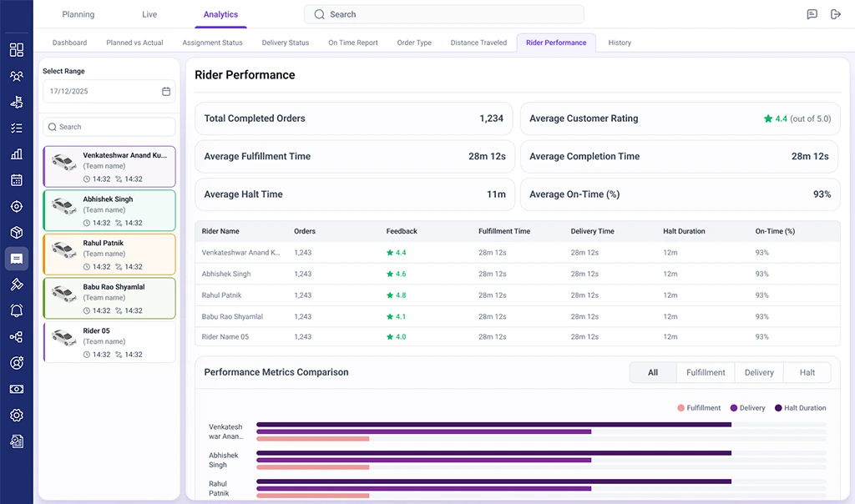This screenshot has height=504, width=855.
Task: Select Rahul Patnik rider card
Action: [109, 255]
